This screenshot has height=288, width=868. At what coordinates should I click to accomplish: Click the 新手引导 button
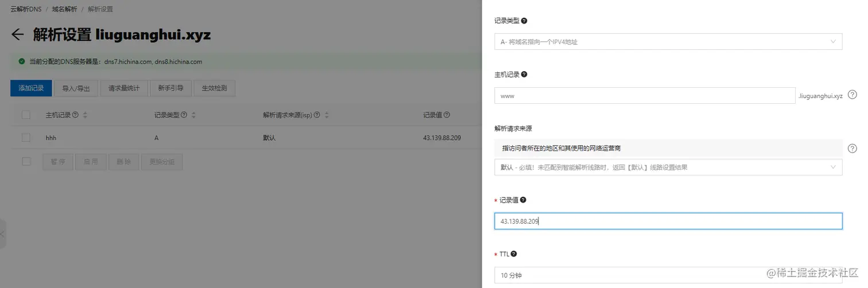click(x=170, y=88)
